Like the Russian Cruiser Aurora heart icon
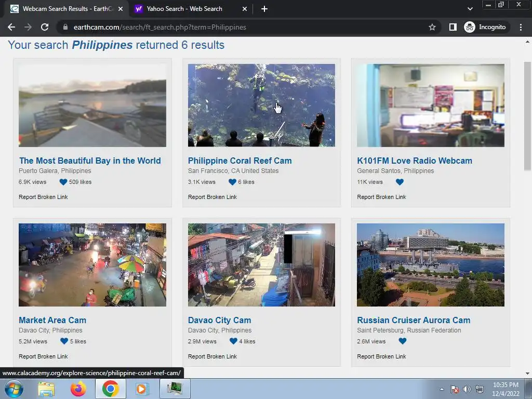This screenshot has height=399, width=532. [403, 341]
